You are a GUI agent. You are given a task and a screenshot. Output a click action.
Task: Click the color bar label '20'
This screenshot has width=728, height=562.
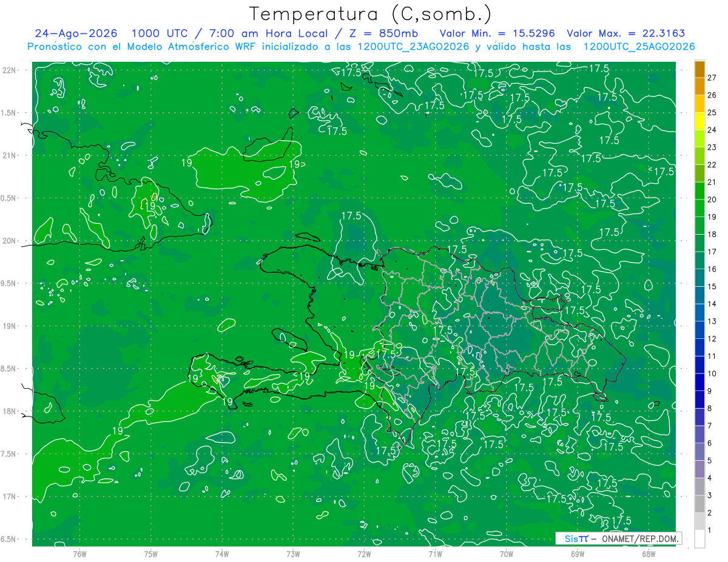pos(712,199)
